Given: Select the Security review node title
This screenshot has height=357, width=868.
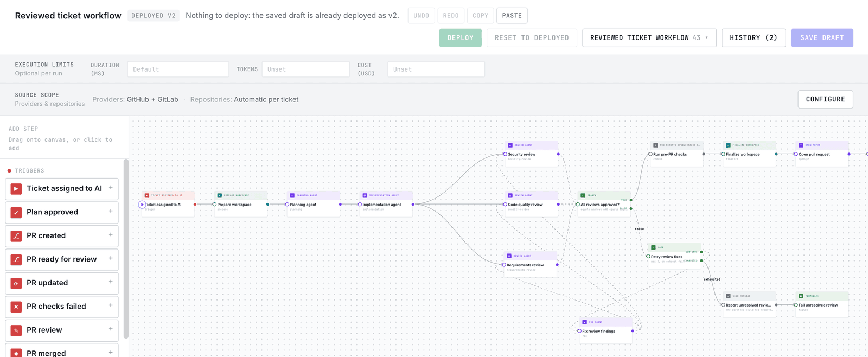Looking at the screenshot, I should click(x=521, y=154).
